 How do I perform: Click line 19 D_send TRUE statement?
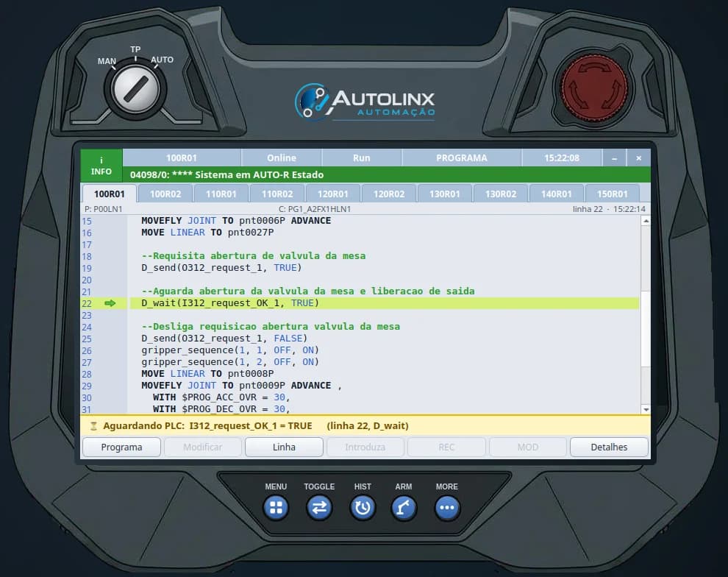click(x=221, y=268)
